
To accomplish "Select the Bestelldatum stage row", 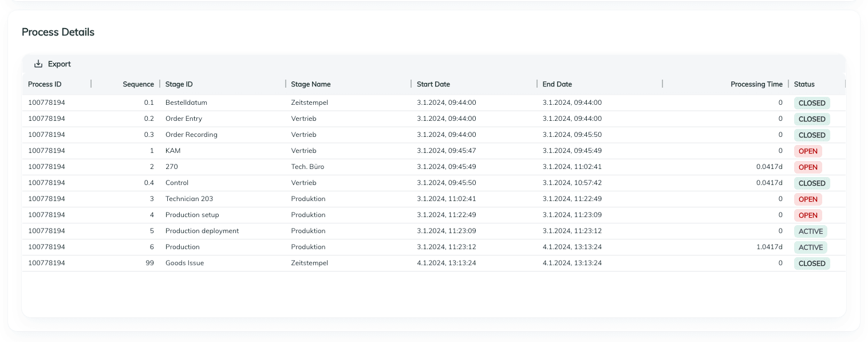I will tap(186, 103).
